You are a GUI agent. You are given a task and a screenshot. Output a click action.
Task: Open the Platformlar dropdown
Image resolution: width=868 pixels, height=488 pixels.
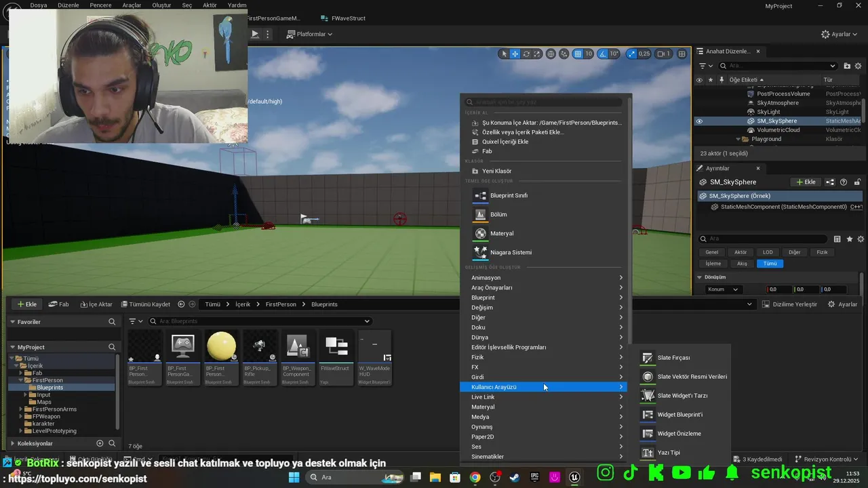point(310,34)
